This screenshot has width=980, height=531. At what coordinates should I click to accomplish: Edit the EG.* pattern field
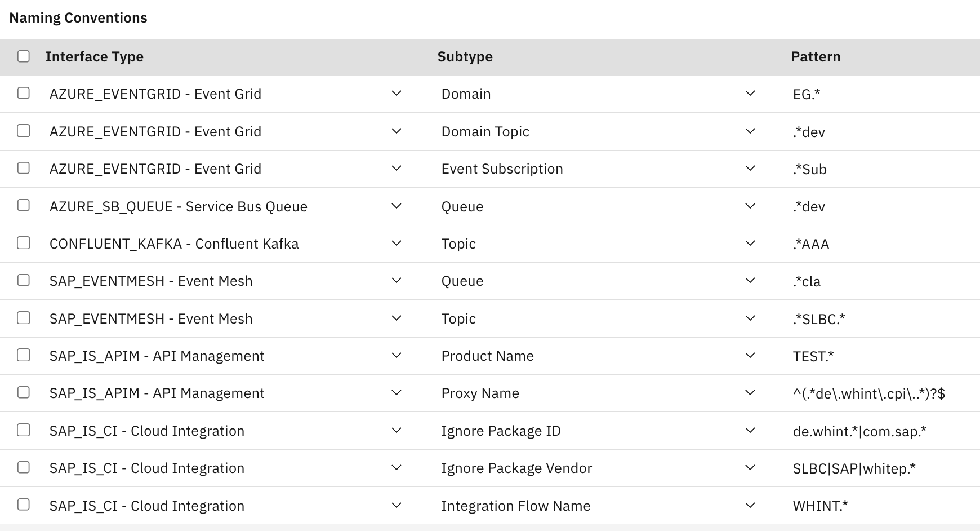pyautogui.click(x=807, y=94)
